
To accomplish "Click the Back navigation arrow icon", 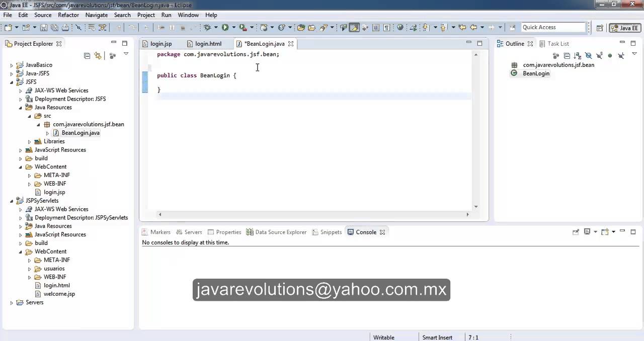I will click(473, 28).
